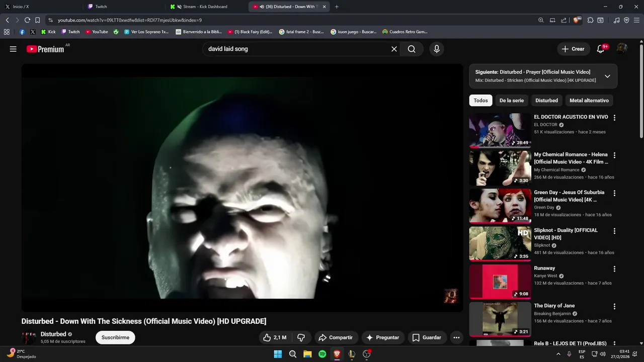Image resolution: width=644 pixels, height=362 pixels.
Task: Dislike the Disturbed video
Action: (301, 337)
